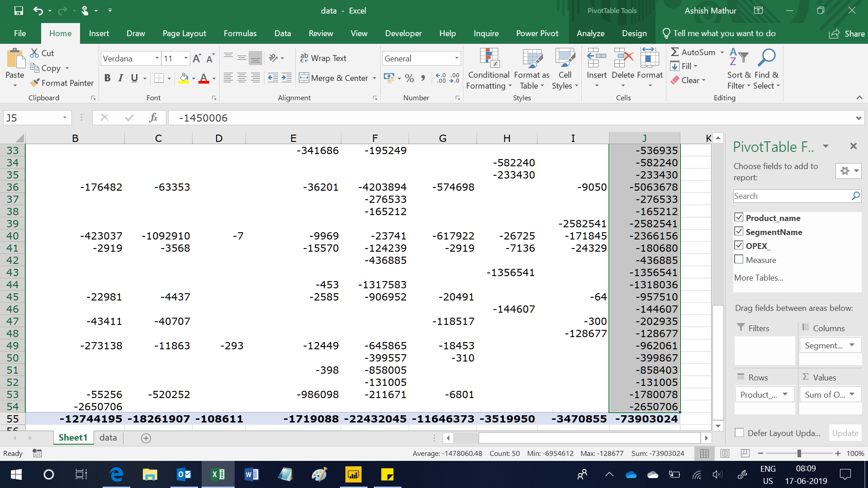Switch to Page Layout view in status bar

(x=725, y=453)
